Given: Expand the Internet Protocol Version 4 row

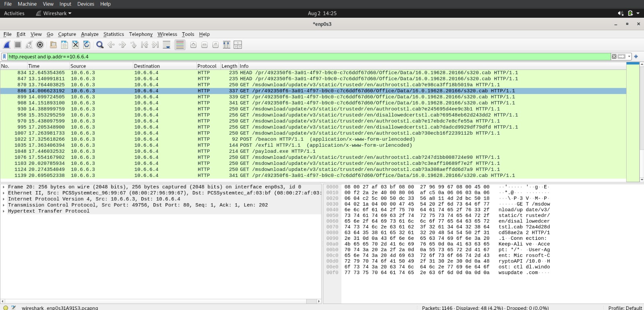Looking at the screenshot, I should tap(4, 199).
